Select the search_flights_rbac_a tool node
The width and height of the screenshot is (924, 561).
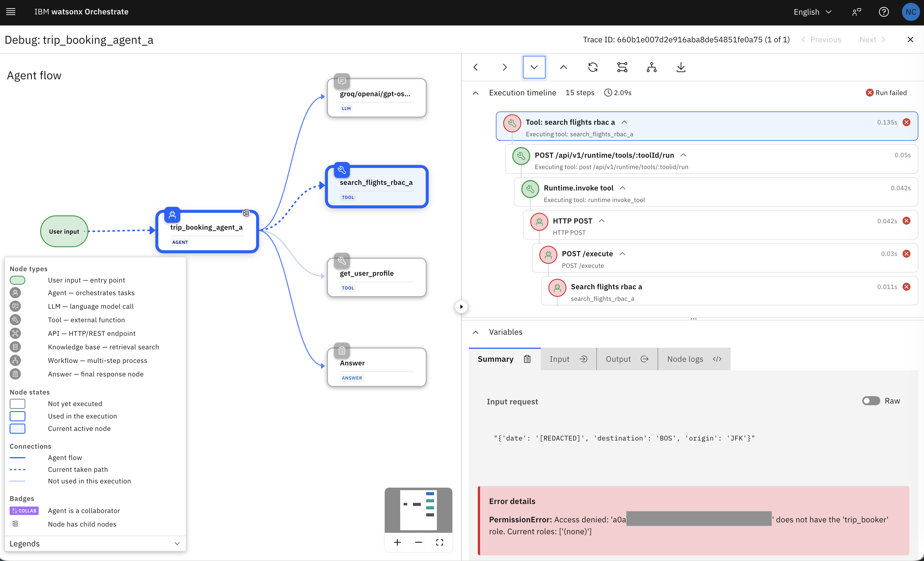376,186
